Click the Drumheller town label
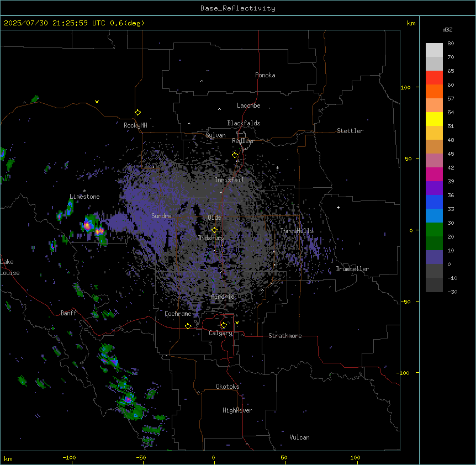Image resolution: width=476 pixels, height=465 pixels. click(352, 269)
